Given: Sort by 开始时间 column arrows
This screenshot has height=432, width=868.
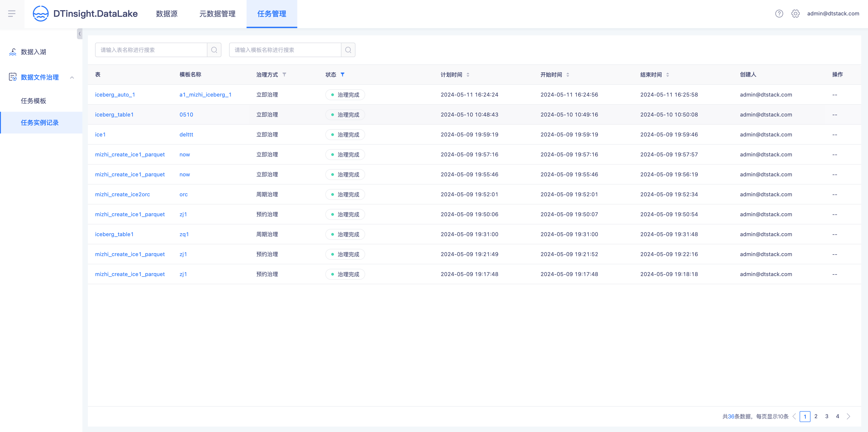Looking at the screenshot, I should (568, 75).
